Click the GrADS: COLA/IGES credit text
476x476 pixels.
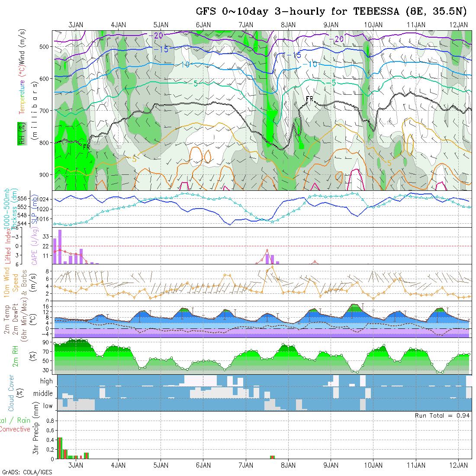tap(27, 472)
